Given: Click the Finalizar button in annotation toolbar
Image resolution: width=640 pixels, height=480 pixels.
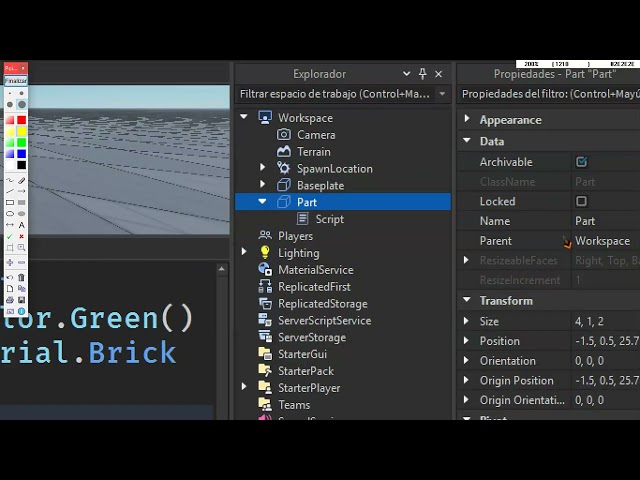Looking at the screenshot, I should 16,80.
